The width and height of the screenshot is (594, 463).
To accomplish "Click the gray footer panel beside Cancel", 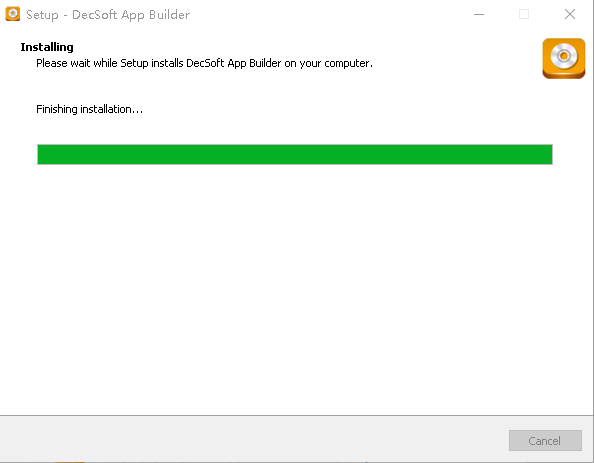I will click(254, 440).
